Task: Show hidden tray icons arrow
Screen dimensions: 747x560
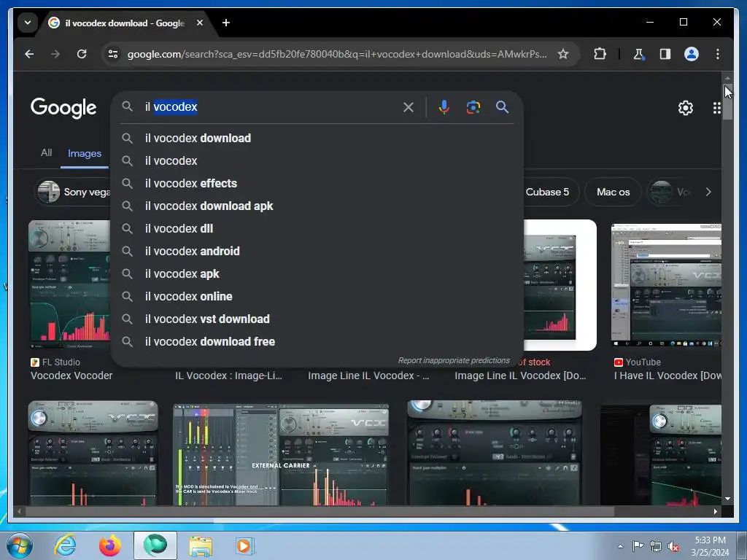Action: pos(620,547)
